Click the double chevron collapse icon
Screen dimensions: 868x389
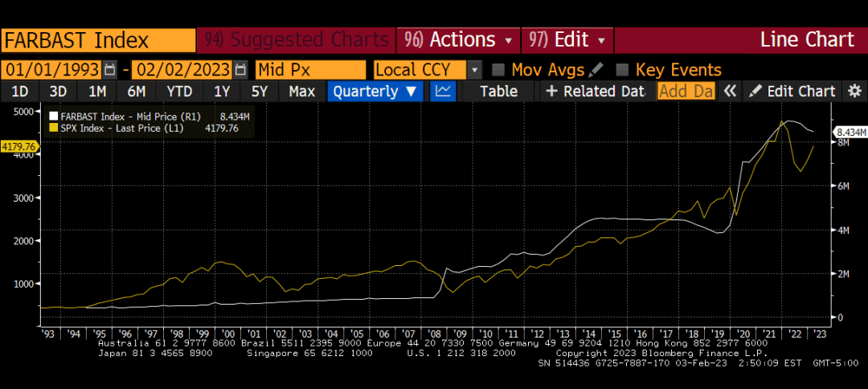click(730, 91)
